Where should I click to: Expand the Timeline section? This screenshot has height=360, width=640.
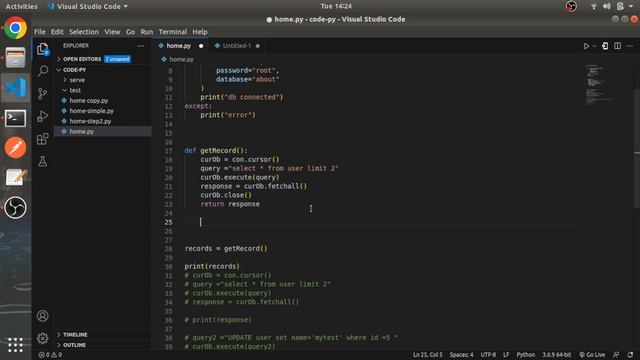pos(75,335)
